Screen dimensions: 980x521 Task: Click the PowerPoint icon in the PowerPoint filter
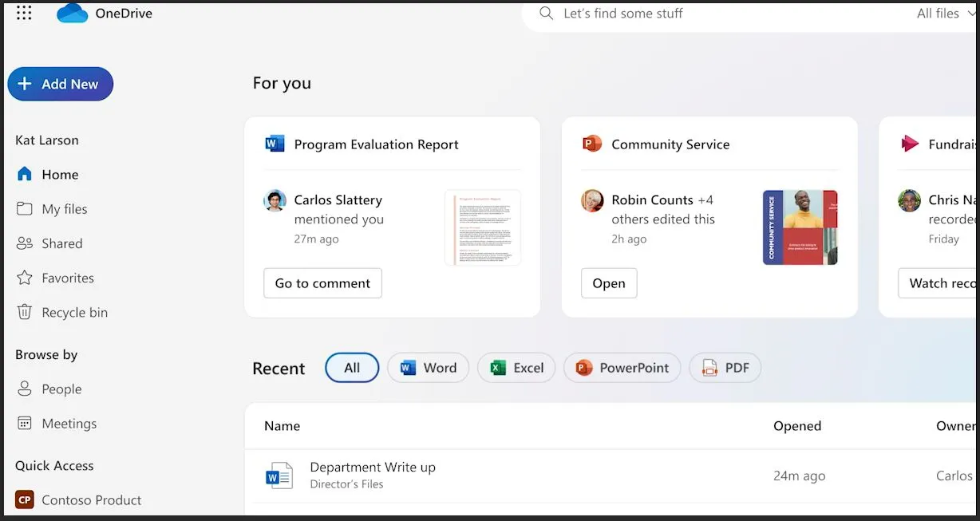[x=584, y=368]
